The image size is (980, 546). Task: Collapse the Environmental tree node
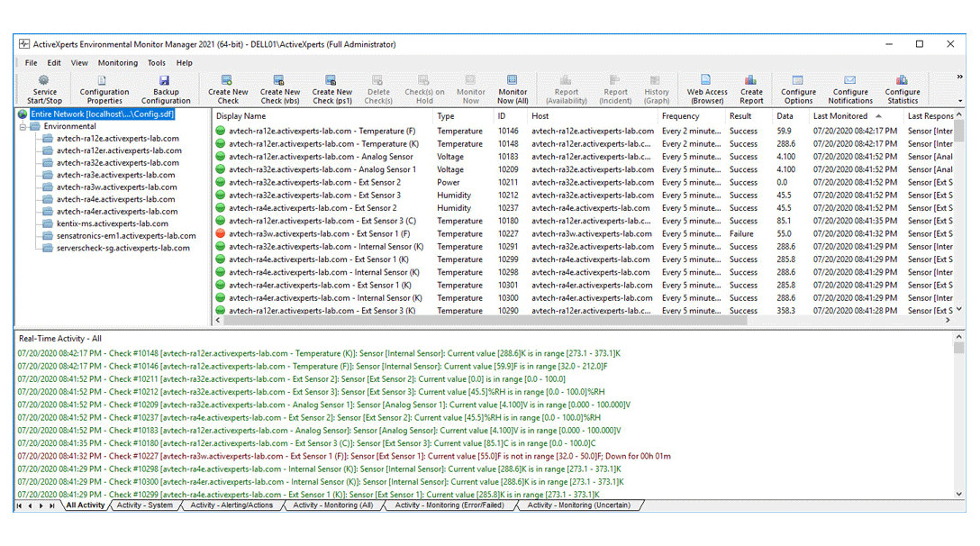23,126
